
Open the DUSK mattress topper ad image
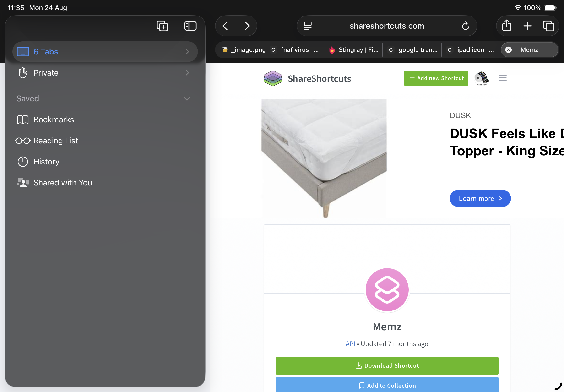click(x=324, y=159)
